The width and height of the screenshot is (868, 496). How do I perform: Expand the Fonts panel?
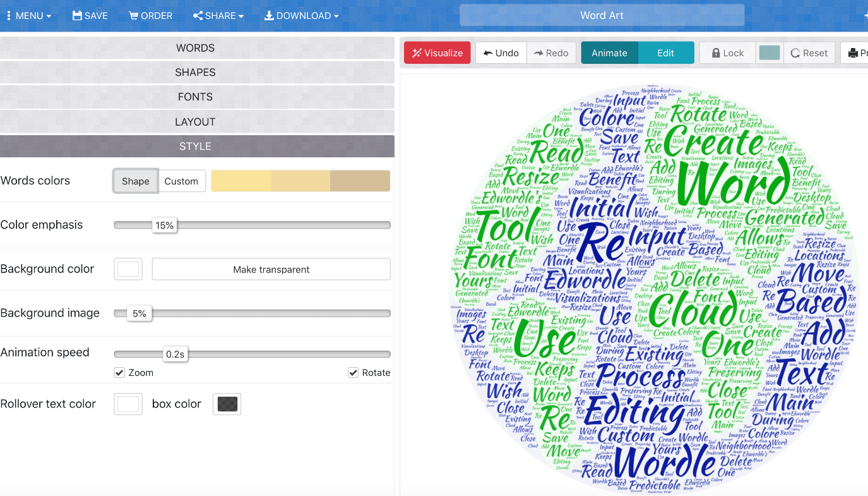point(196,97)
